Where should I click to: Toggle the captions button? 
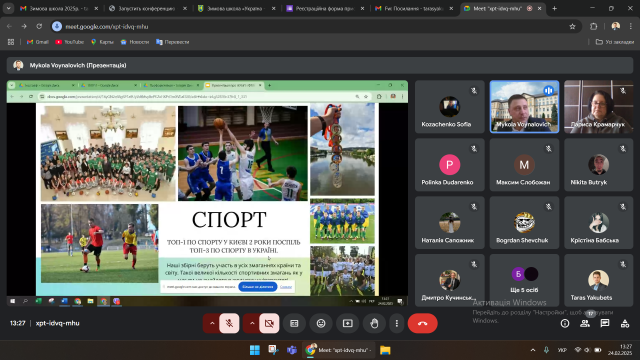294,323
